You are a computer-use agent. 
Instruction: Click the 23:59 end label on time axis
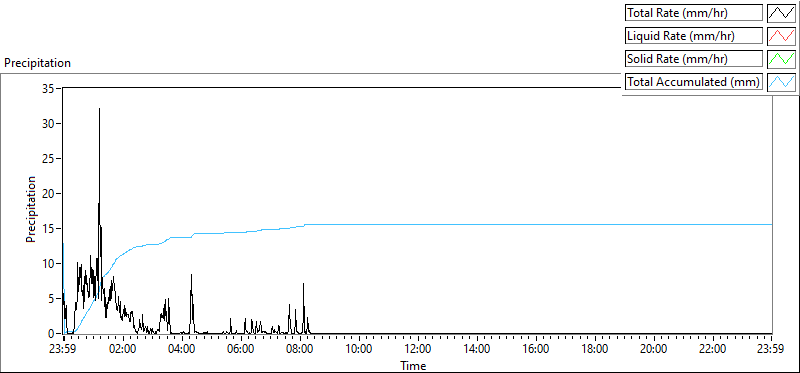[771, 350]
